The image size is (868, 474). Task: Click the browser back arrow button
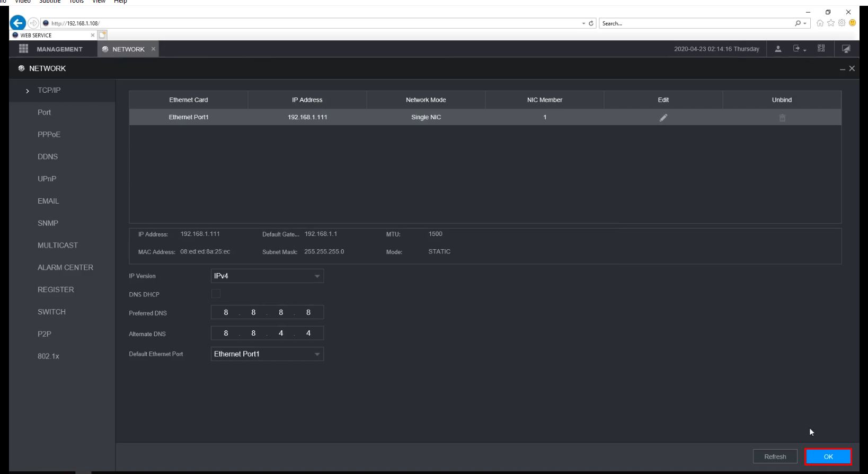tap(18, 23)
